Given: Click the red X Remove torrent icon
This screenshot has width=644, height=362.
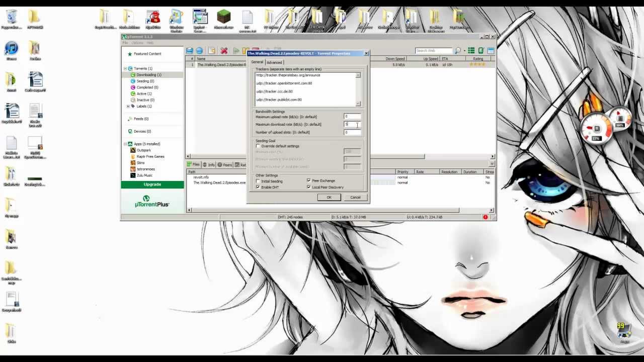Looking at the screenshot, I should coord(224,51).
